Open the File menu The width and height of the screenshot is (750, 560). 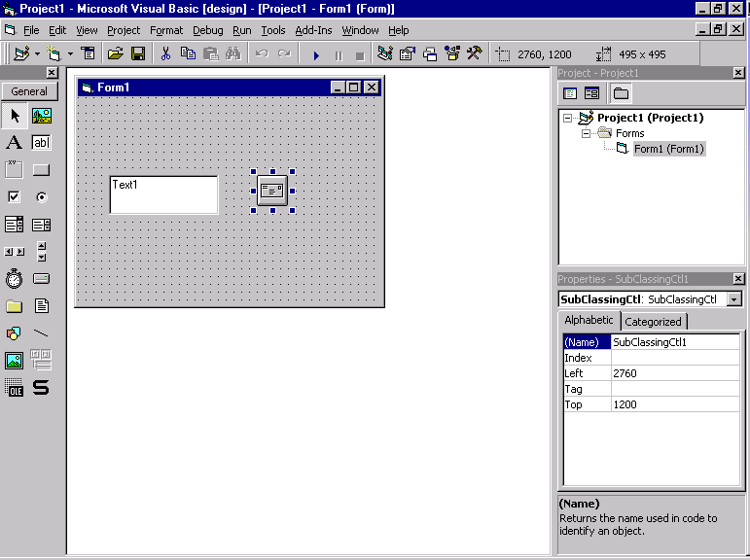coord(31,30)
